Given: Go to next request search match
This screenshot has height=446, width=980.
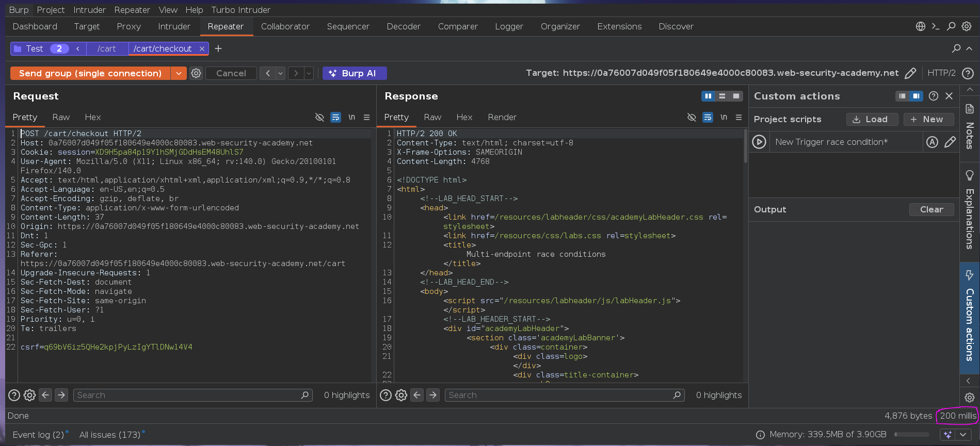Looking at the screenshot, I should tap(61, 395).
